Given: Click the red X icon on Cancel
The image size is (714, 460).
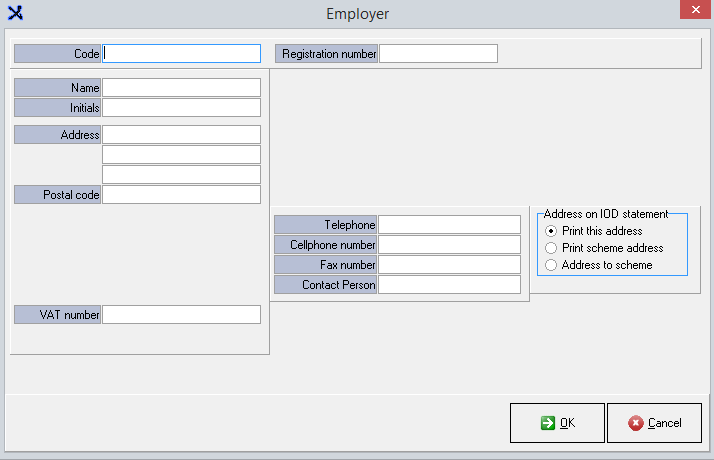Looking at the screenshot, I should 636,423.
